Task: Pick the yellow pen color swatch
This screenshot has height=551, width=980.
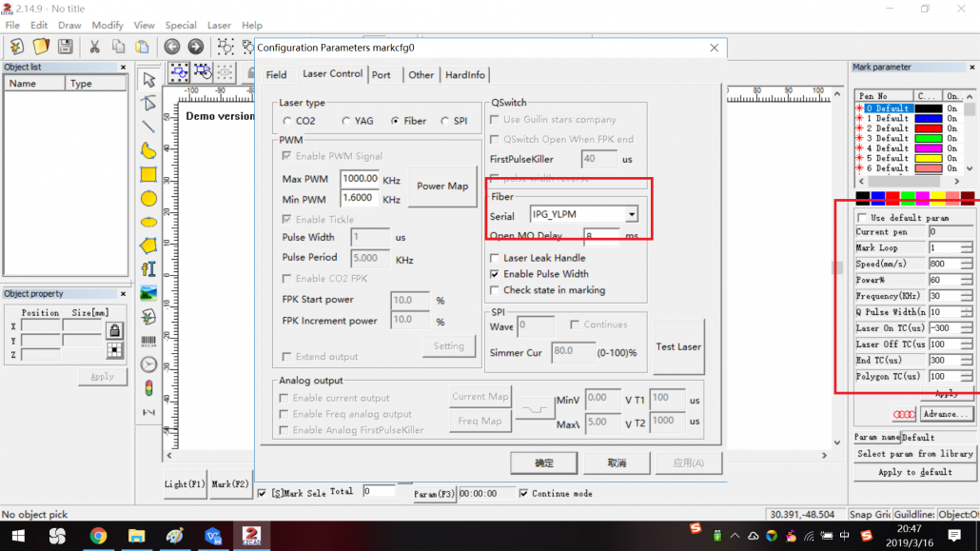Action: pyautogui.click(x=939, y=199)
